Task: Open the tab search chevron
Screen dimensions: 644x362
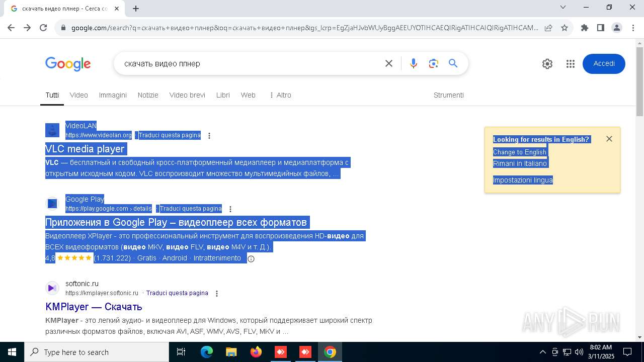Action: pos(563,7)
